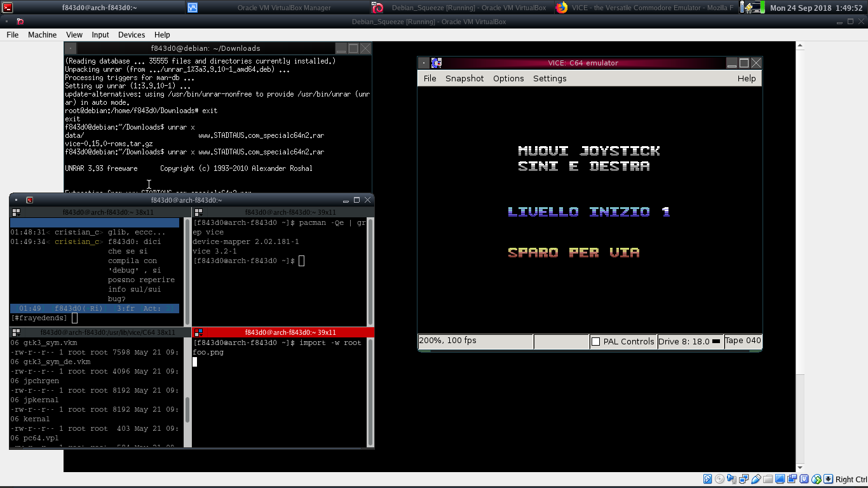Click the shared folders icon in VirtualBox status bar

click(x=768, y=479)
